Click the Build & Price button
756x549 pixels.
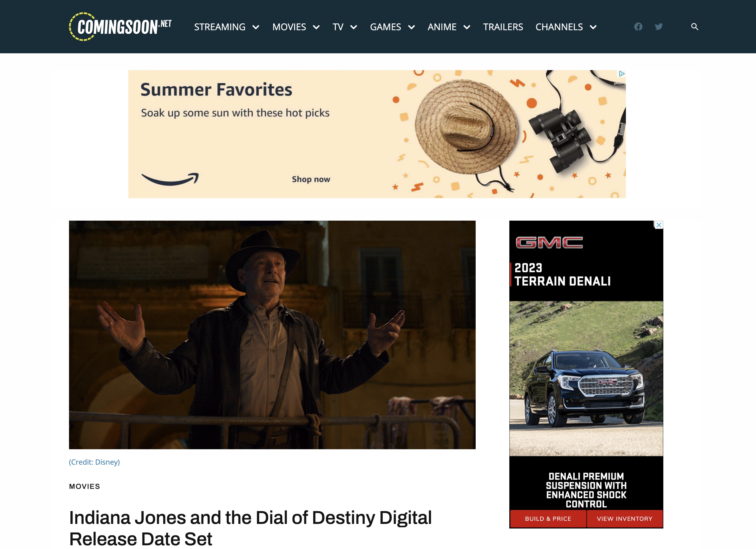tap(548, 518)
